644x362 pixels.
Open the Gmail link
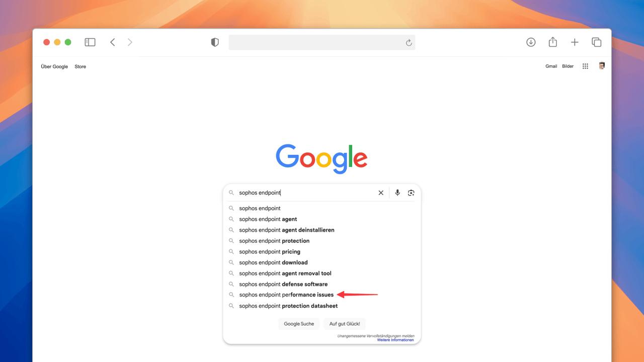[x=551, y=66]
